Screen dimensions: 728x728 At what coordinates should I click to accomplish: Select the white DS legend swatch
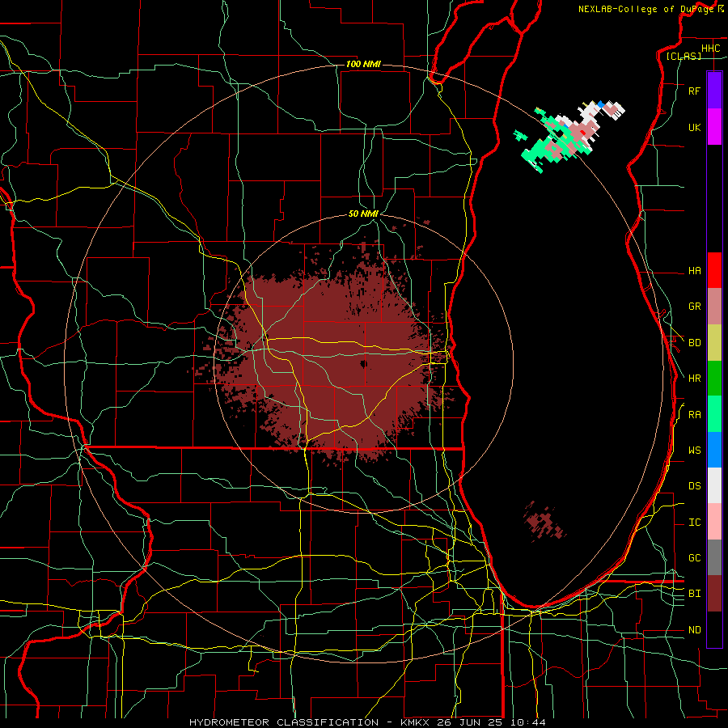tap(714, 485)
